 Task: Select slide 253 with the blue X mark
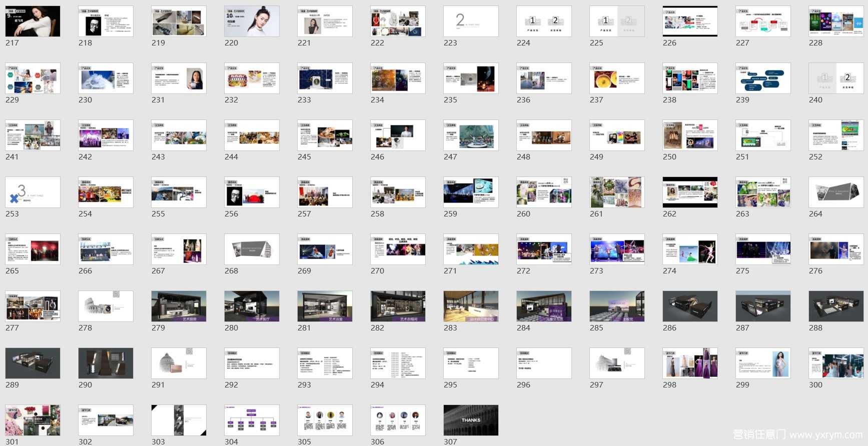tap(33, 192)
